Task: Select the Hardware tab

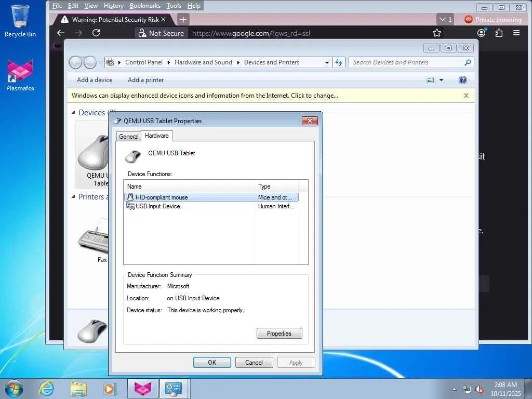Action: (x=157, y=136)
